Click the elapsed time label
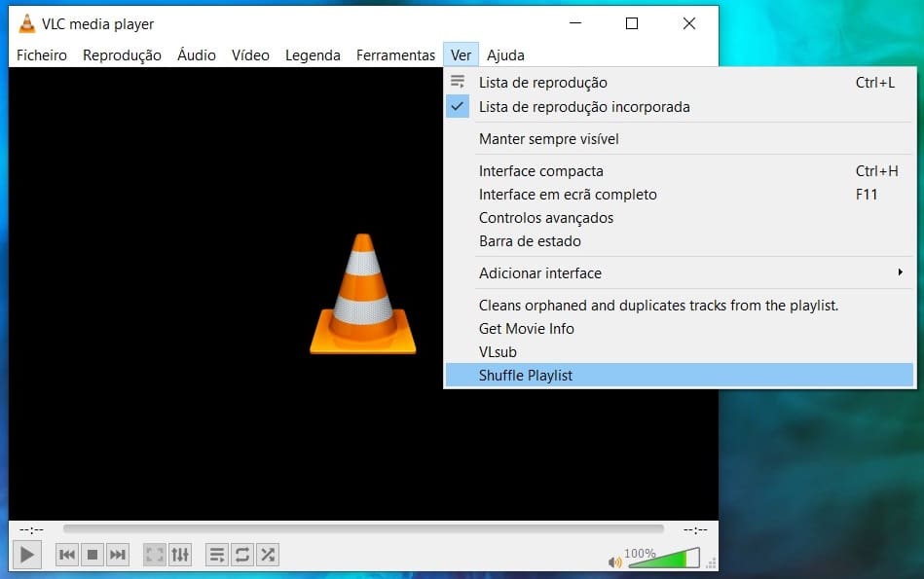The image size is (924, 579). [31, 530]
